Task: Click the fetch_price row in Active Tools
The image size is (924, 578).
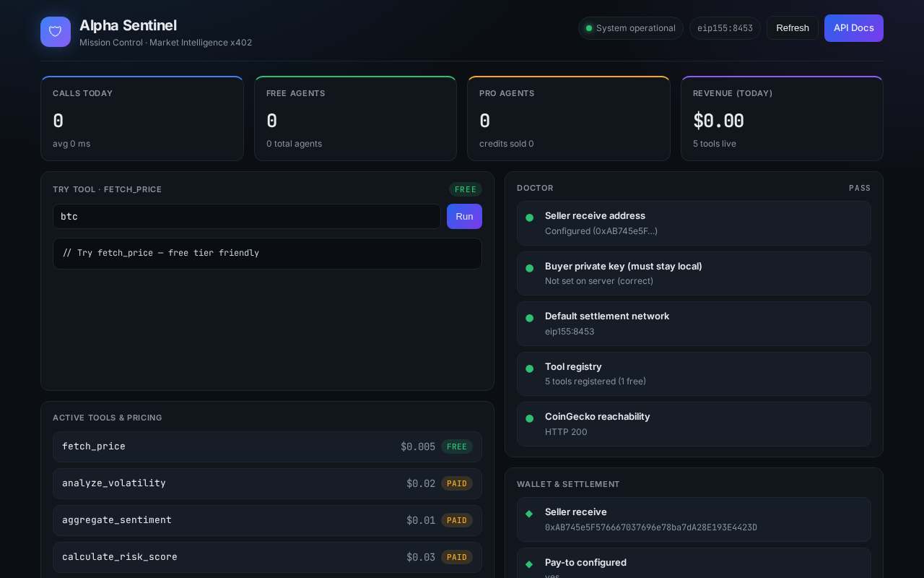Action: [267, 447]
